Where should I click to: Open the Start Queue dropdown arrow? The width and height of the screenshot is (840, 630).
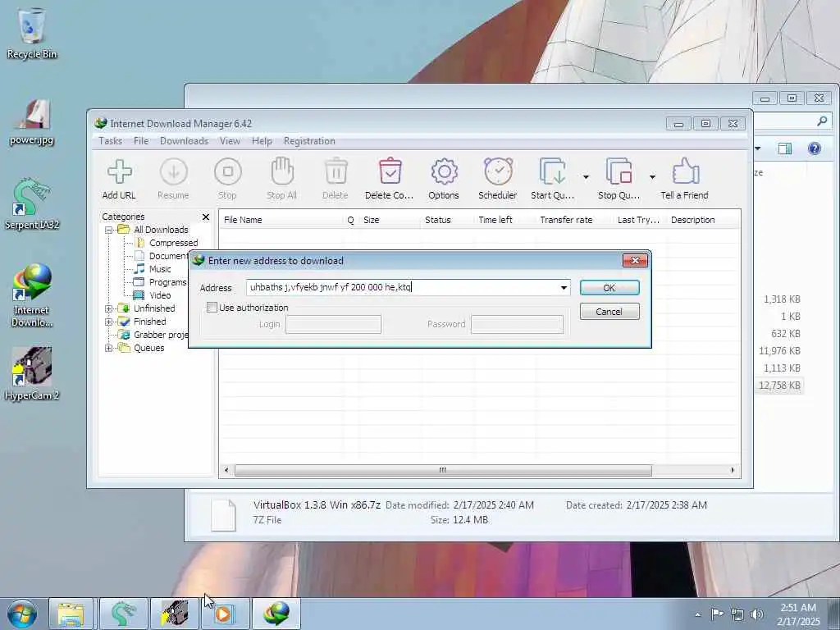point(586,177)
